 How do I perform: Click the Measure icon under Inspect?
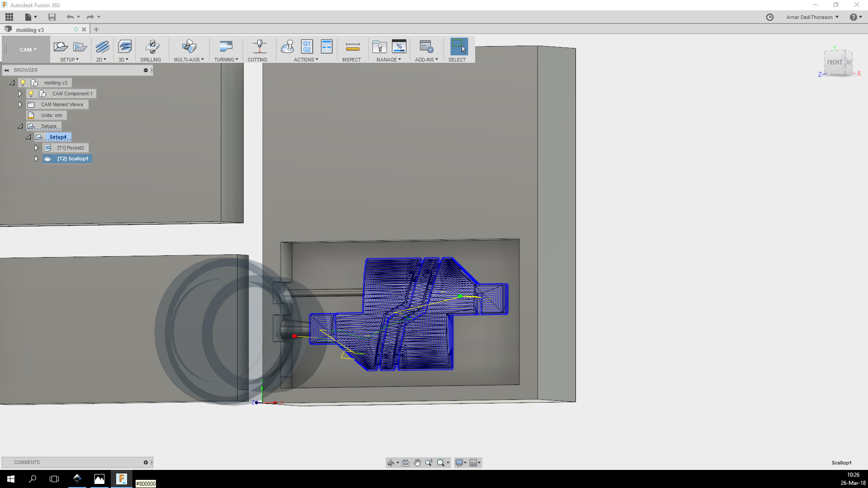click(352, 47)
